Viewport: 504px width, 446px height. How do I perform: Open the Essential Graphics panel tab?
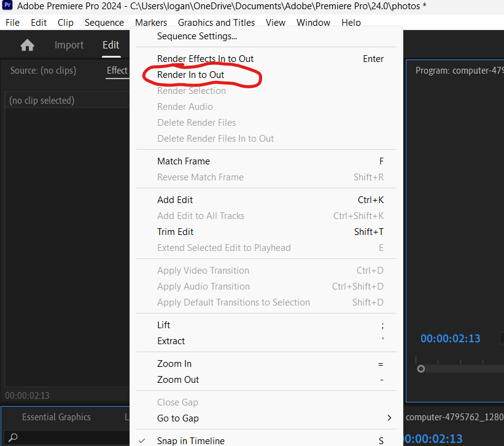click(56, 417)
